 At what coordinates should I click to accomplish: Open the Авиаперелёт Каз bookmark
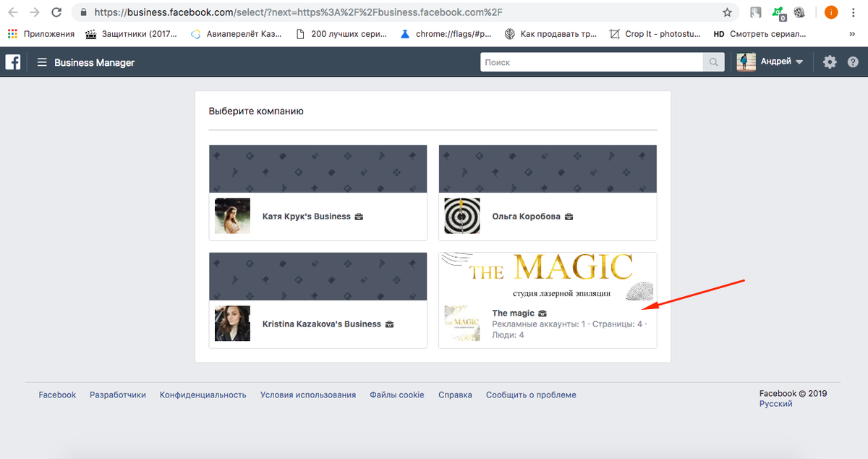point(236,34)
